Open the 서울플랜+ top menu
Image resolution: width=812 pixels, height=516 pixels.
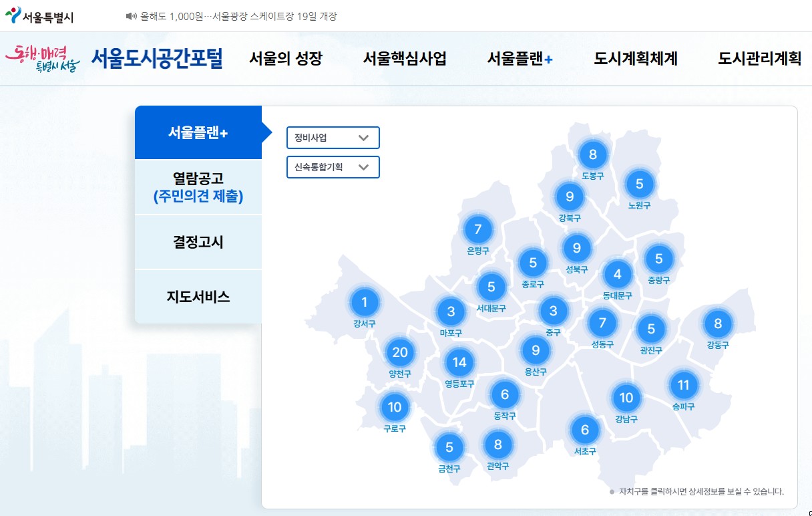(x=520, y=59)
